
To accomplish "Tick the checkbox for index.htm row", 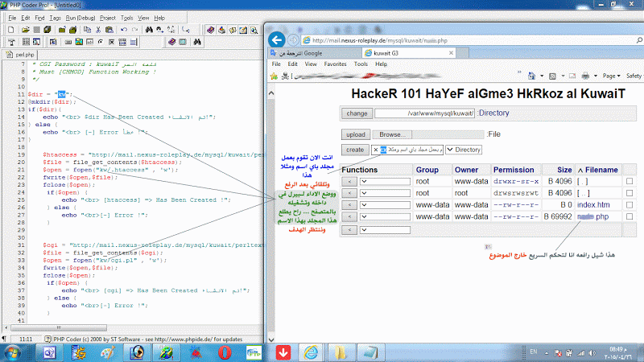I will pos(630,205).
